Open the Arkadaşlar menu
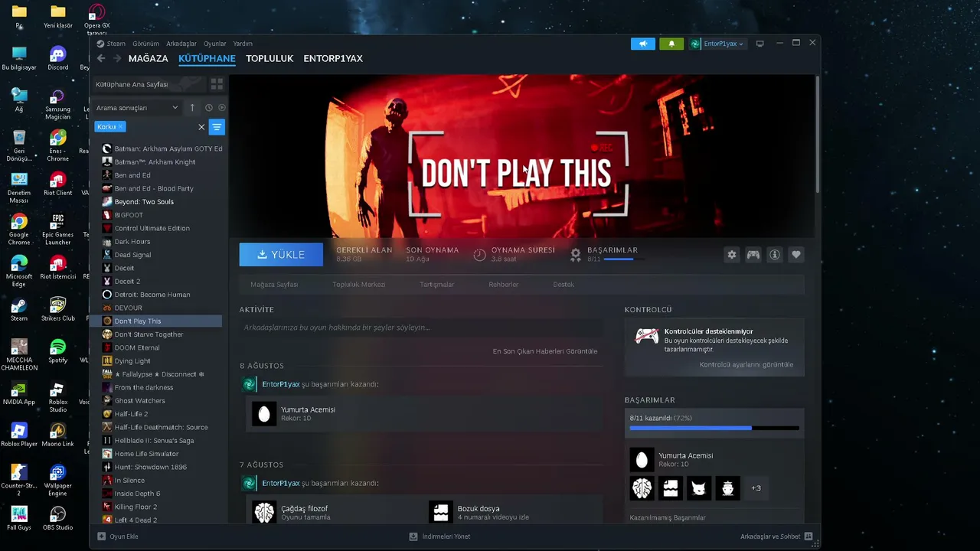The height and width of the screenshot is (551, 980). (x=181, y=44)
